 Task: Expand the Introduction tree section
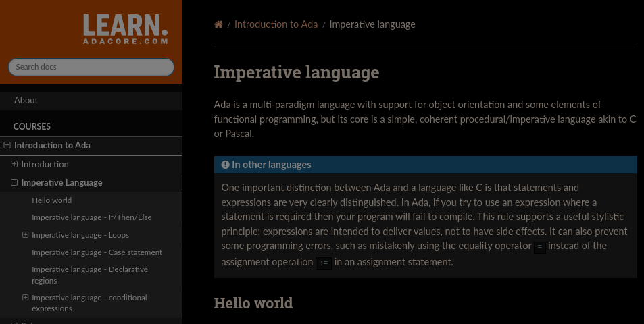pos(14,164)
